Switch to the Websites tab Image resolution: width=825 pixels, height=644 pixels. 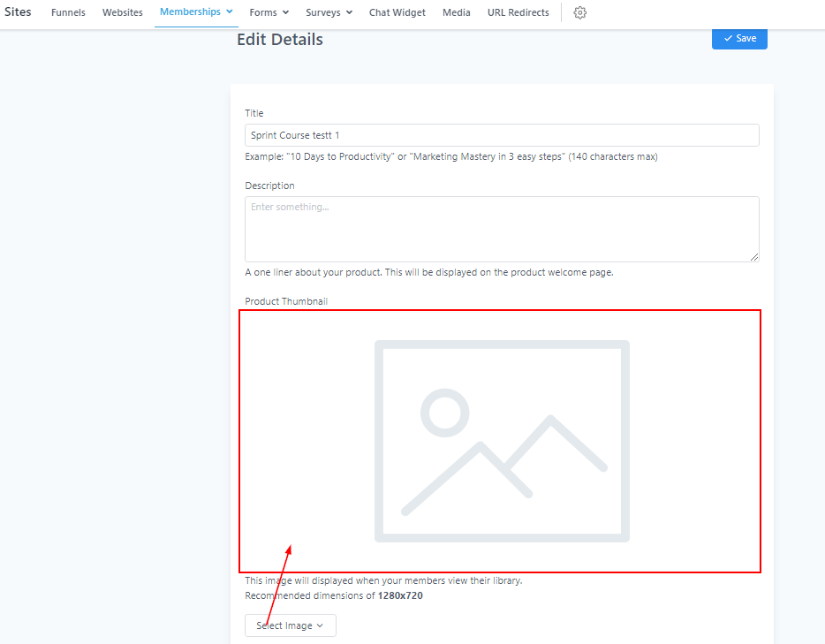coord(122,13)
